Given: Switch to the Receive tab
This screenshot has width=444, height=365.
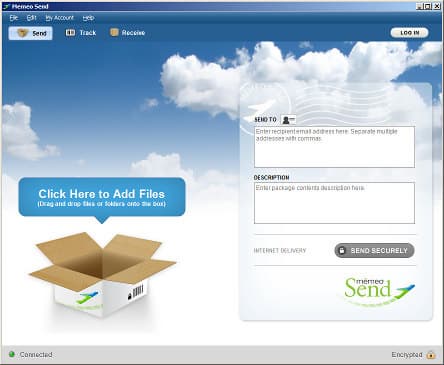Looking at the screenshot, I should coord(128,33).
